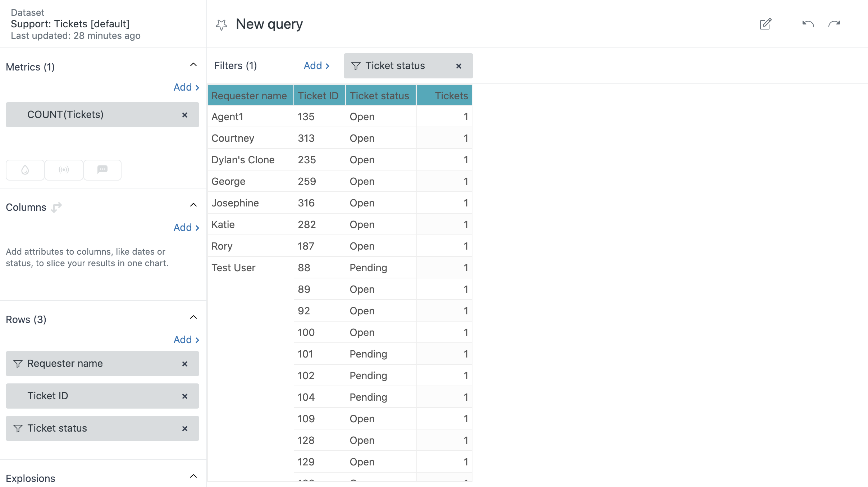Redo the last change
This screenshot has width=868, height=487.
(x=834, y=24)
